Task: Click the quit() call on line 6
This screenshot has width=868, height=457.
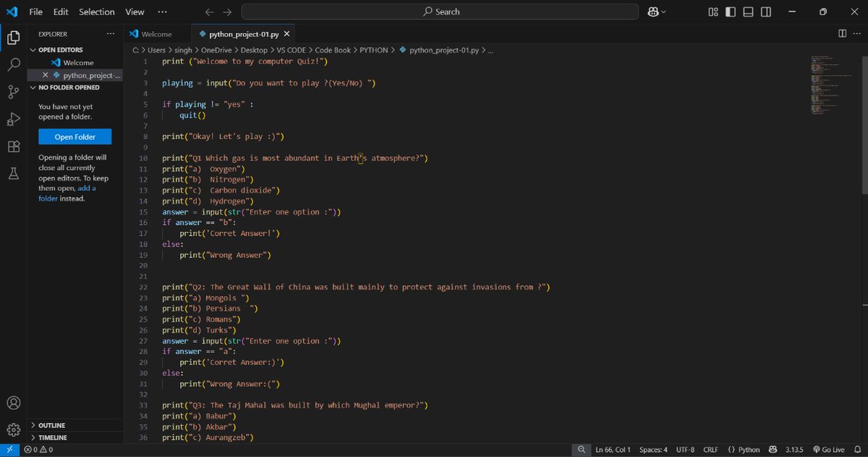Action: 192,115
